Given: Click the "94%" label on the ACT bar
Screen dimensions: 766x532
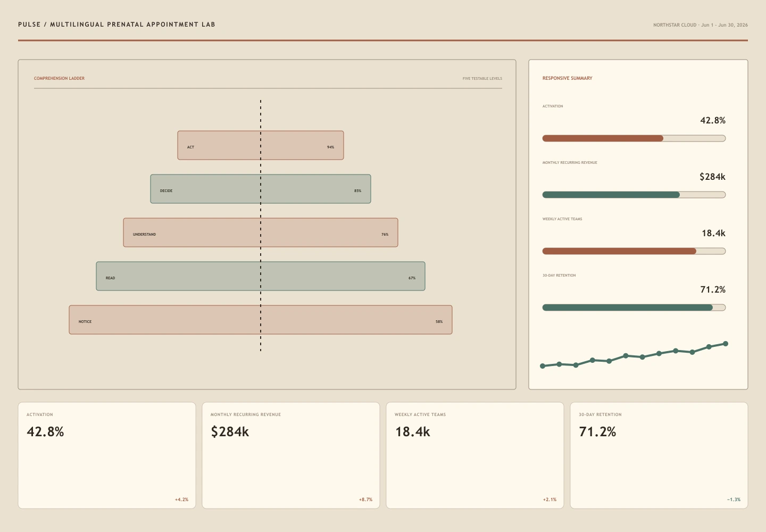Looking at the screenshot, I should tap(331, 147).
